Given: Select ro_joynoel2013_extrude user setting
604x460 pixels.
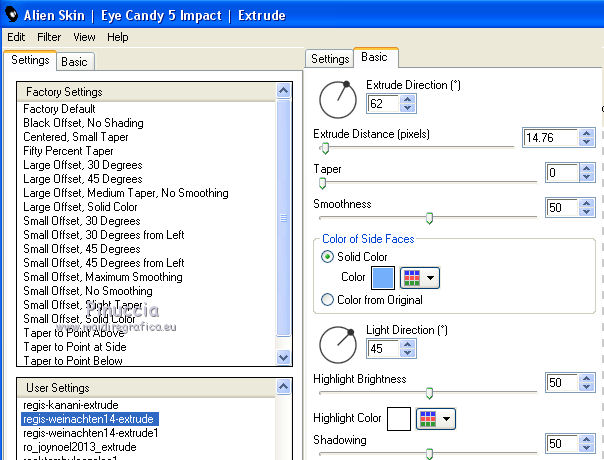Looking at the screenshot, I should pyautogui.click(x=80, y=447).
